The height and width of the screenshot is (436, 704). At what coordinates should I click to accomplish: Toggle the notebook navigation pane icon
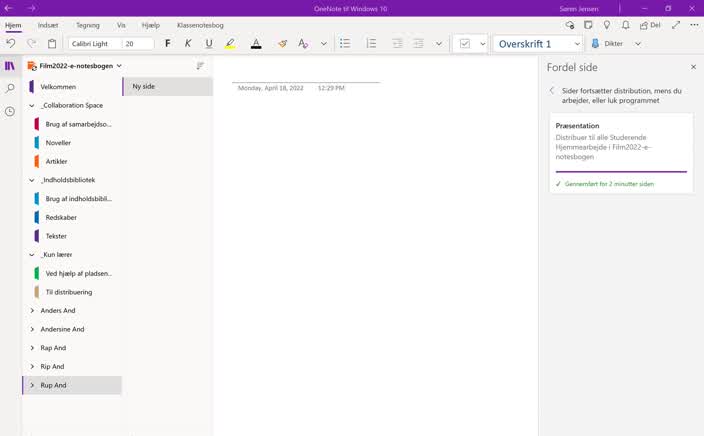(10, 66)
